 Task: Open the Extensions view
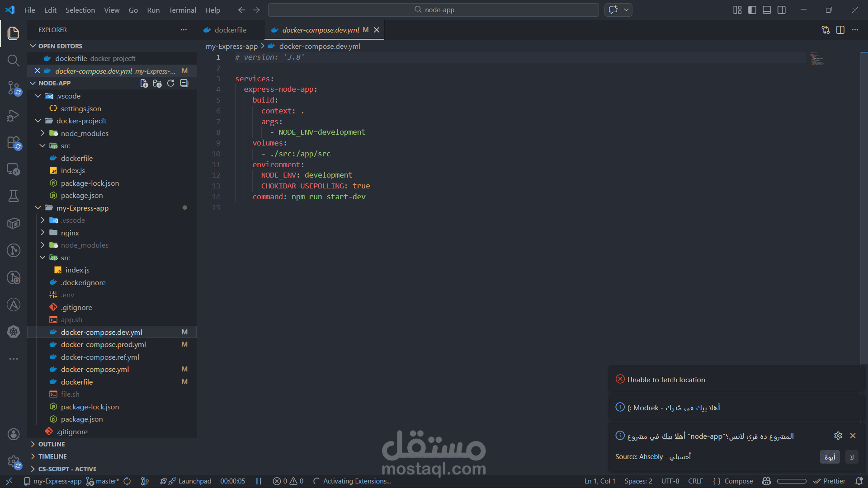point(14,143)
